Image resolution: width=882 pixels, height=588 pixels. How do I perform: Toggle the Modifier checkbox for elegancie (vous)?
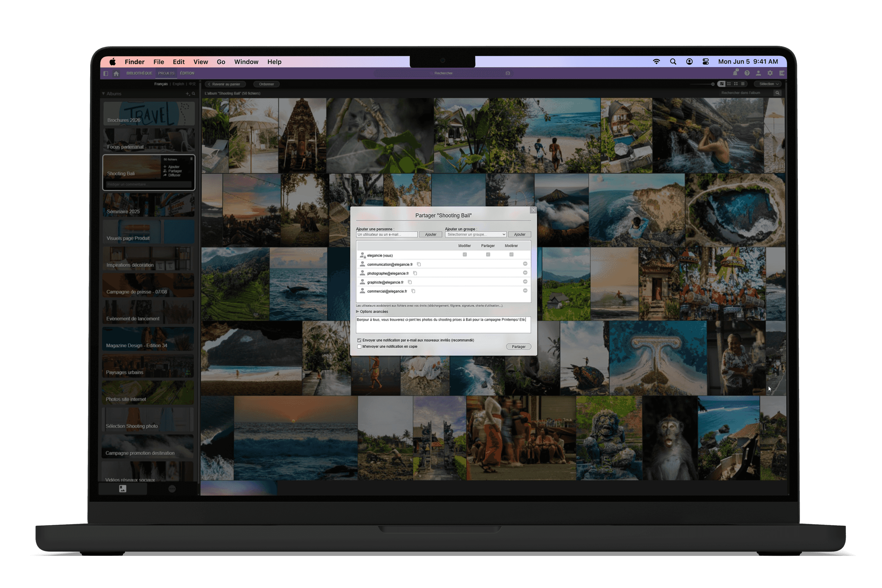[x=465, y=254]
